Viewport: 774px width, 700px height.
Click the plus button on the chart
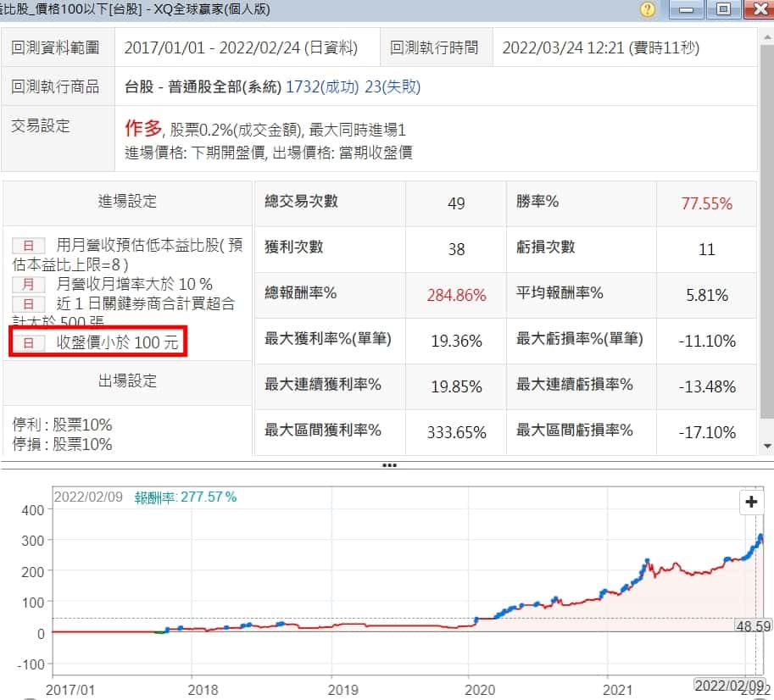point(750,502)
